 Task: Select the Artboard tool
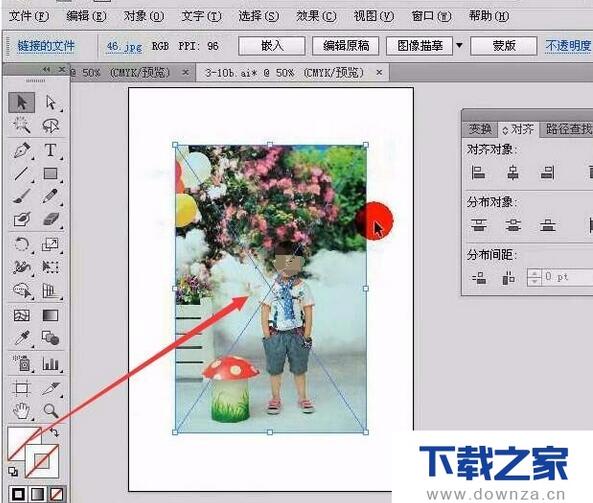coord(22,388)
